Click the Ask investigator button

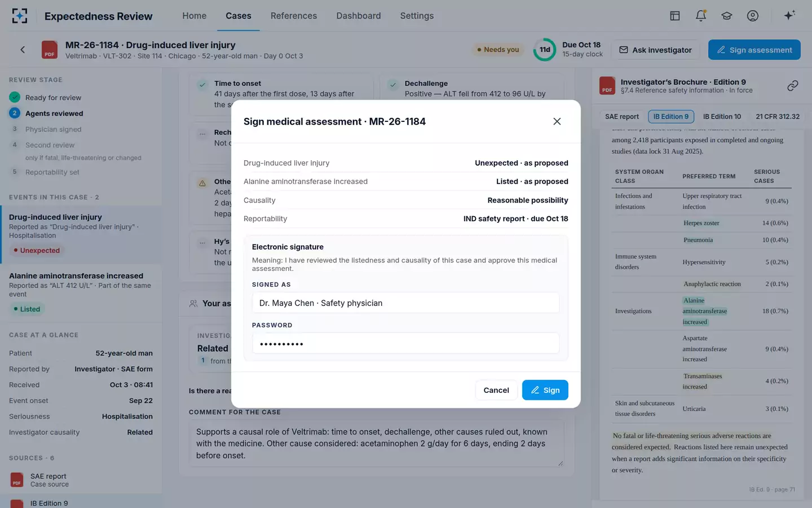tap(655, 50)
